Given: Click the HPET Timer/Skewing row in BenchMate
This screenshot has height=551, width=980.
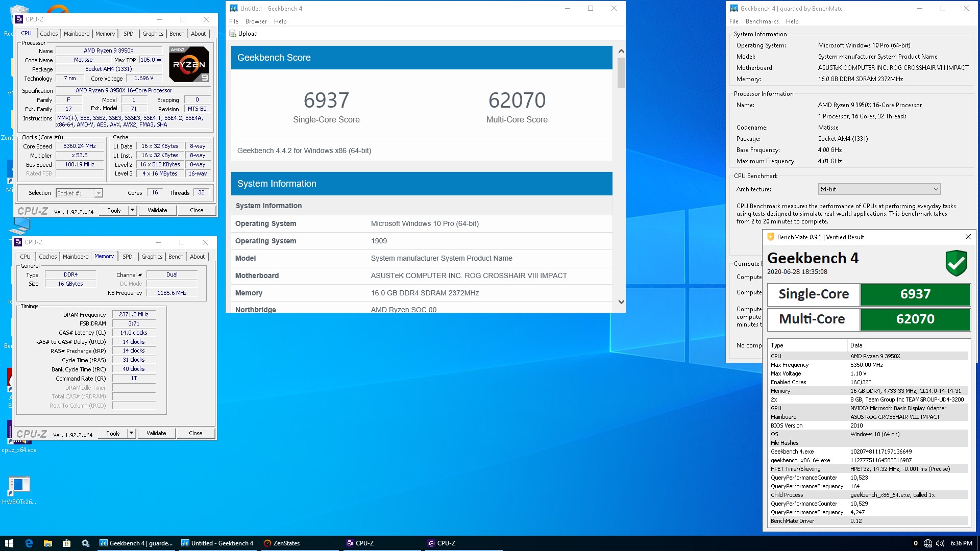Looking at the screenshot, I should [868, 469].
